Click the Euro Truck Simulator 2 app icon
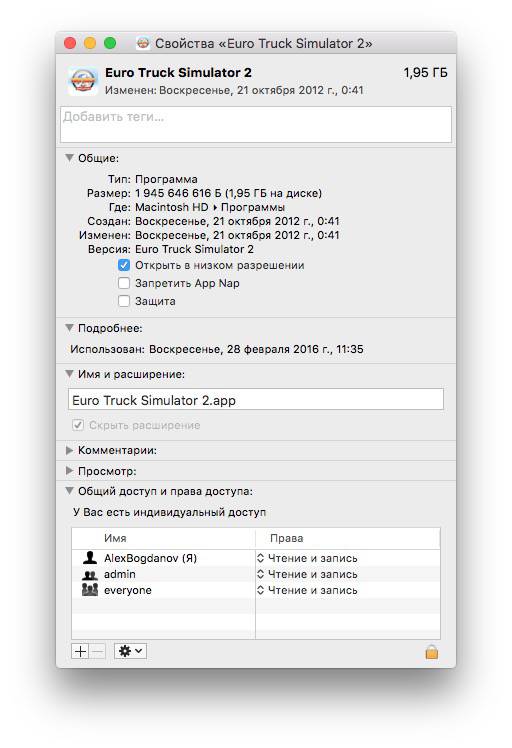 83,80
